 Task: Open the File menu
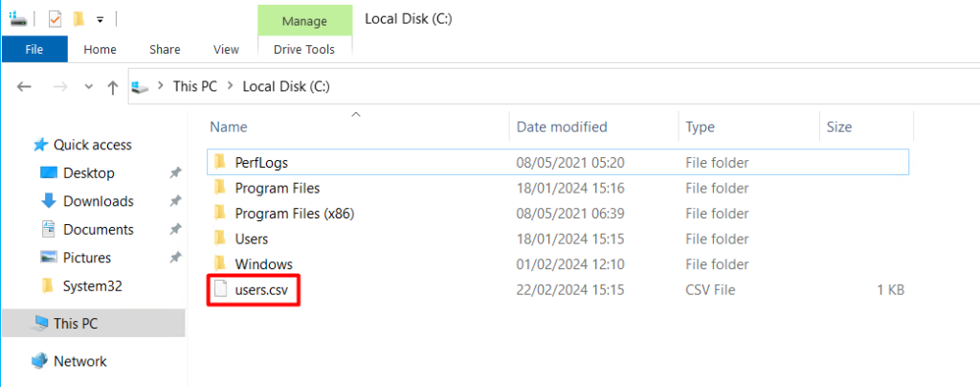coord(33,49)
